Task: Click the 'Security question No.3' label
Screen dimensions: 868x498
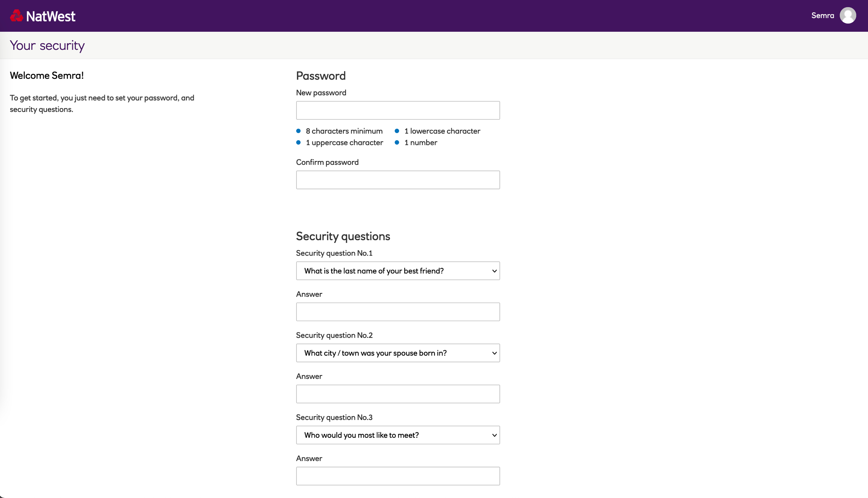Action: (x=334, y=417)
